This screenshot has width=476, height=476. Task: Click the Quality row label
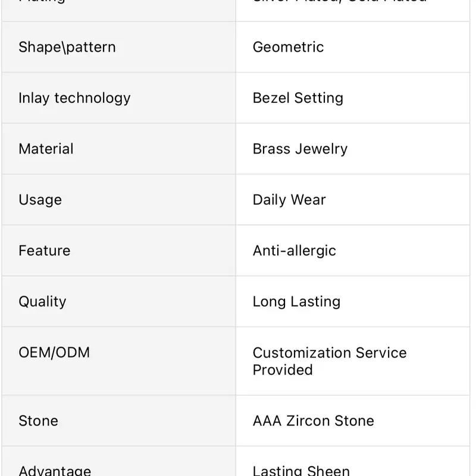[x=42, y=301]
